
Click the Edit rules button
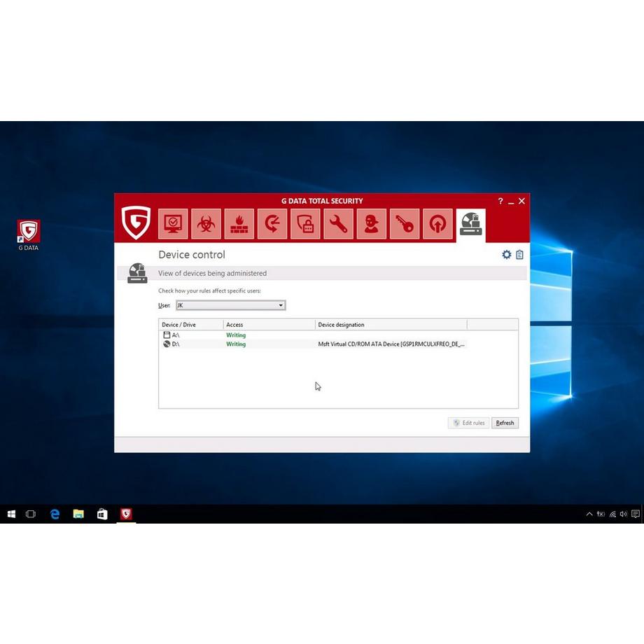(x=468, y=423)
